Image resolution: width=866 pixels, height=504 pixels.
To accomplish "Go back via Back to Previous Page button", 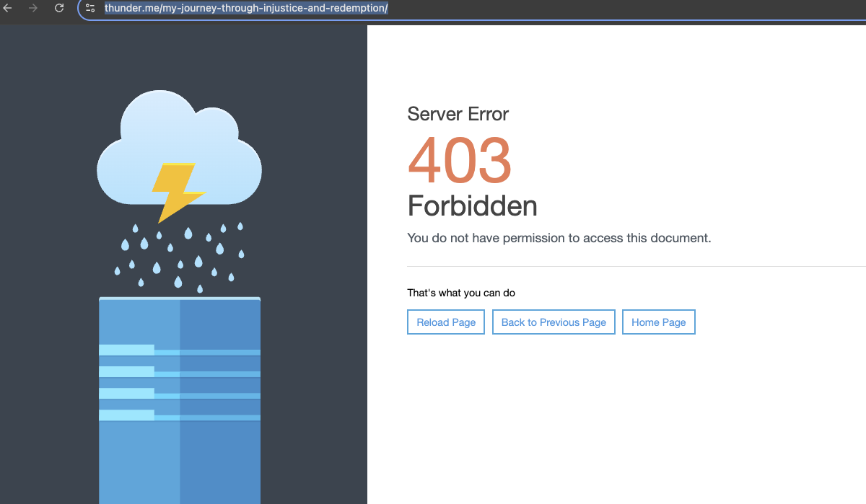I will 554,322.
